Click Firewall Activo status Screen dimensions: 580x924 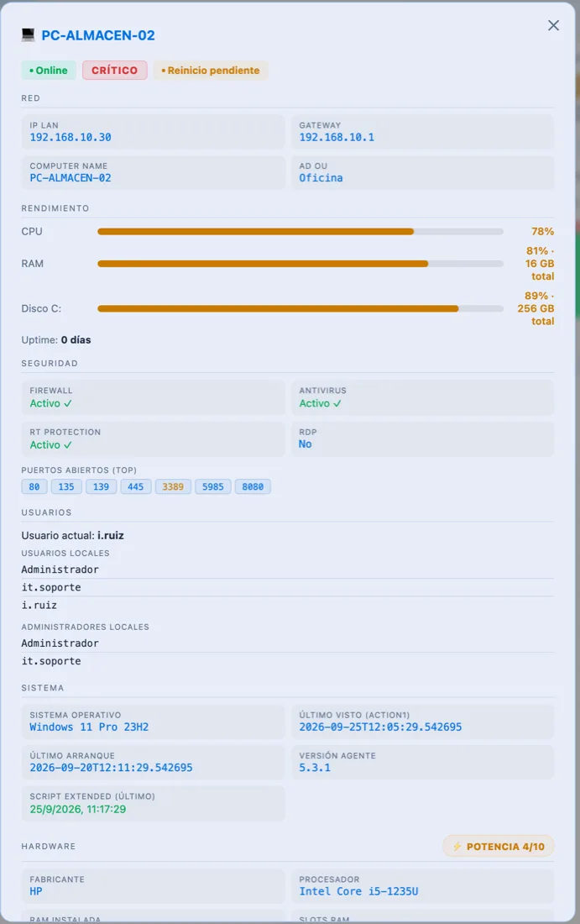click(x=50, y=404)
